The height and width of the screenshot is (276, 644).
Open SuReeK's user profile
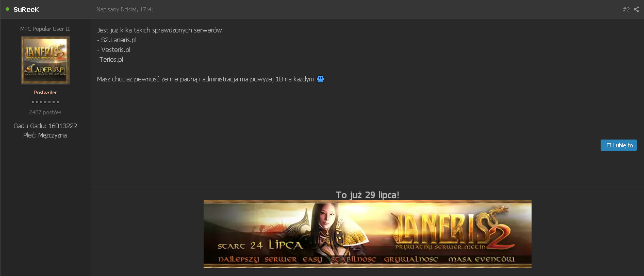(x=26, y=9)
